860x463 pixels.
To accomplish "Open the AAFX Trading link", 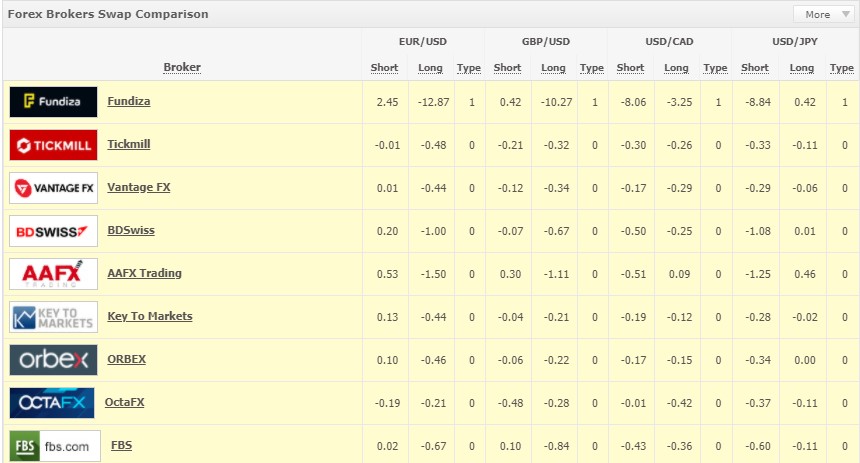I will 144,273.
